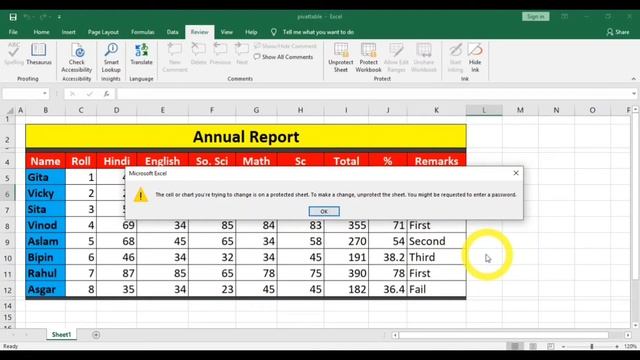
Task: Select the Sheet1 tab
Action: [61, 335]
